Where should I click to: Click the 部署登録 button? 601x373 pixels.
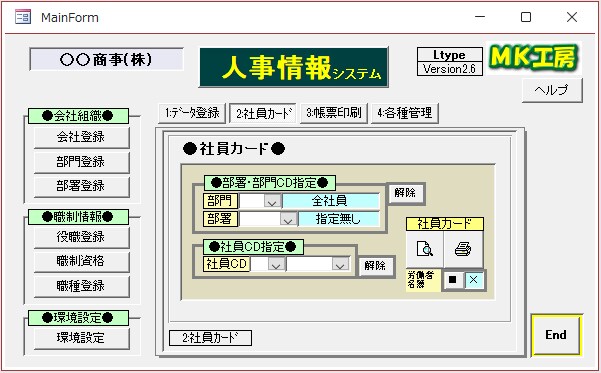[x=81, y=186]
